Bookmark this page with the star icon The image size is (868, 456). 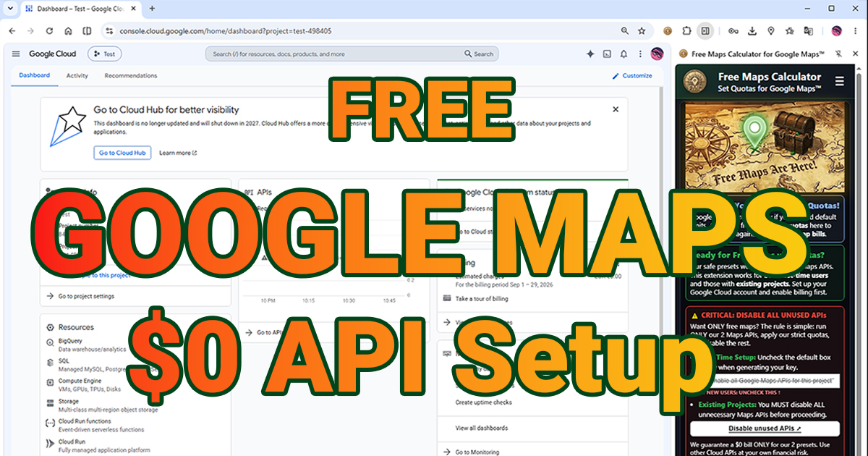pyautogui.click(x=642, y=30)
